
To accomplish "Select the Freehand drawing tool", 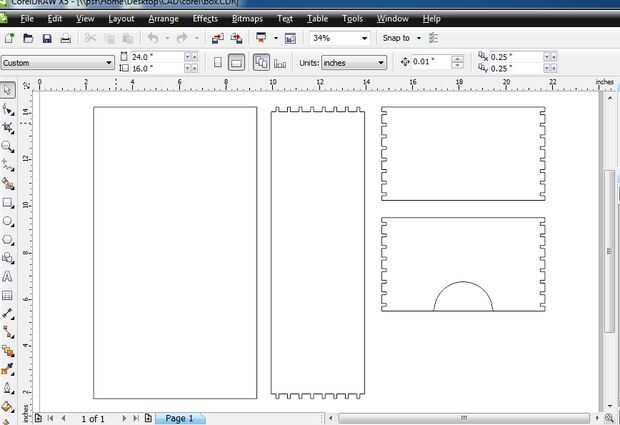I will tap(8, 165).
